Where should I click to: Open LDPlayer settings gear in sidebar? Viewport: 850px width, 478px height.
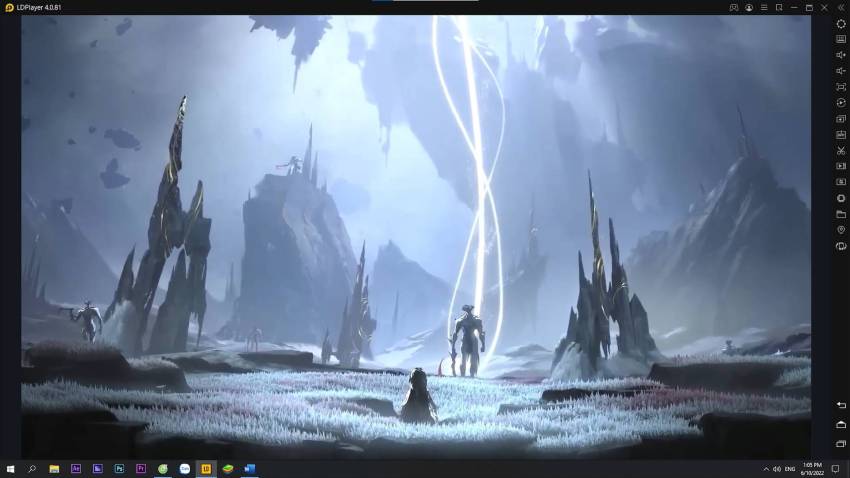click(x=841, y=24)
